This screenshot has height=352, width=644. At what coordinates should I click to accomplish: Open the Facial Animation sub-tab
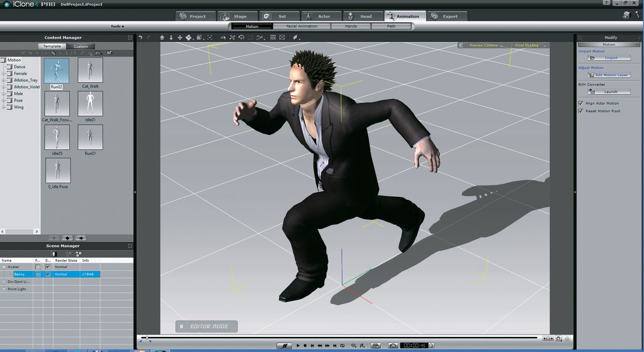coord(302,26)
